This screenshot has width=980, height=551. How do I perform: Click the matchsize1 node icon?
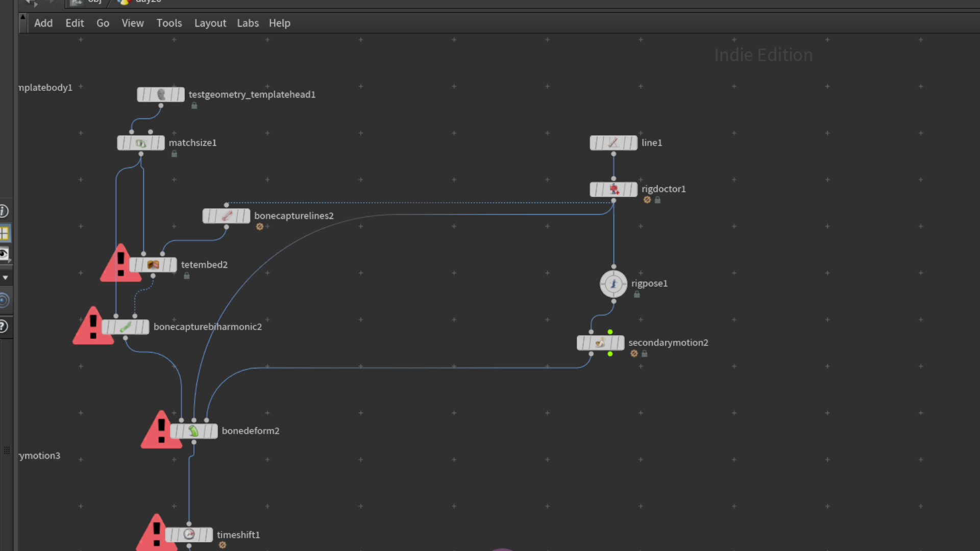(141, 143)
